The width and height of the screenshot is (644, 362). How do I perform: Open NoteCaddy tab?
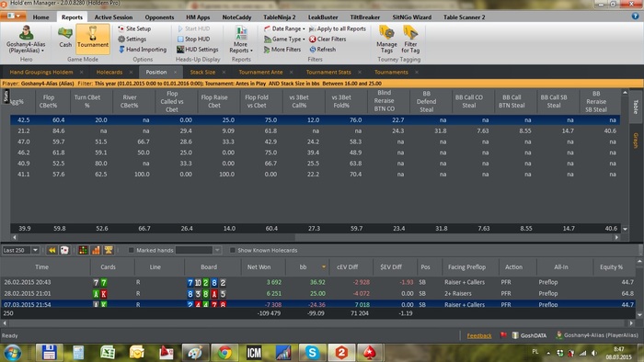(x=236, y=17)
